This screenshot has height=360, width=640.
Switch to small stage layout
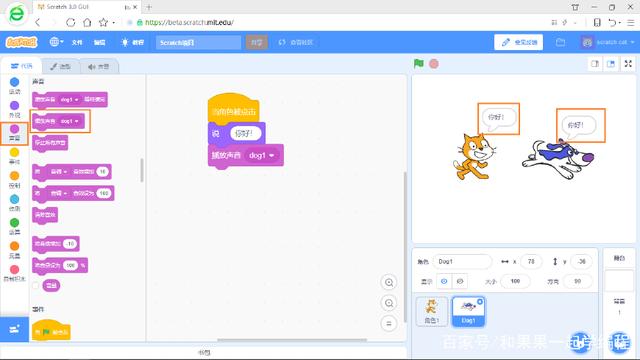pyautogui.click(x=595, y=64)
